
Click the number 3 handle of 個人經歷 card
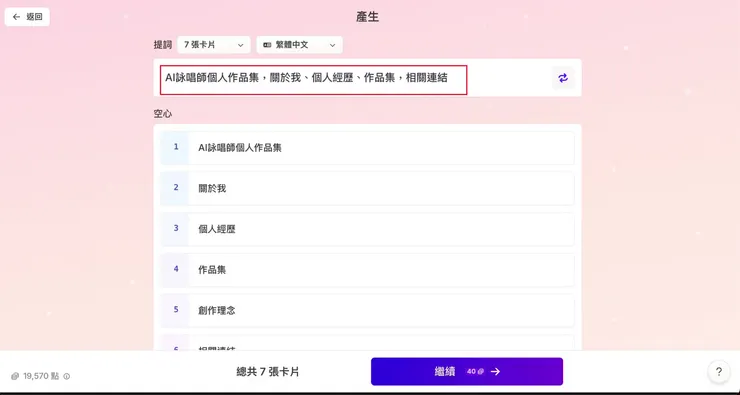(x=176, y=228)
